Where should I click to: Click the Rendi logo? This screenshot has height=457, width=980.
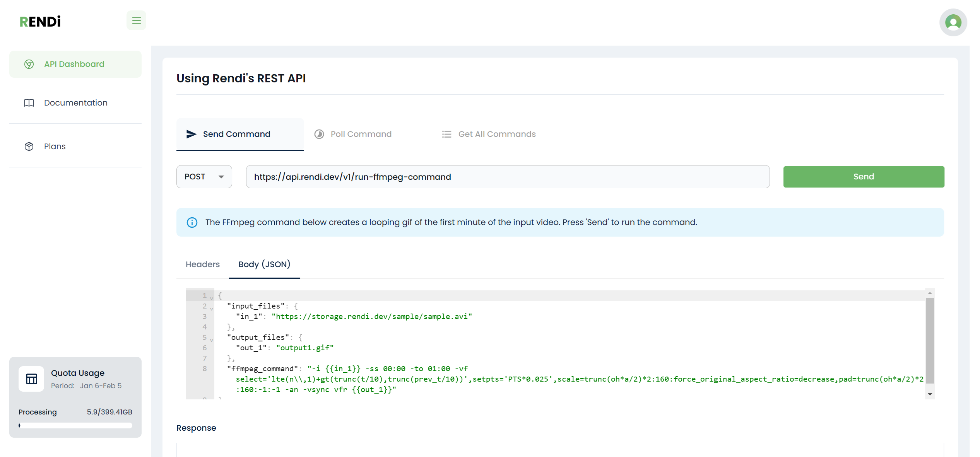coord(40,22)
